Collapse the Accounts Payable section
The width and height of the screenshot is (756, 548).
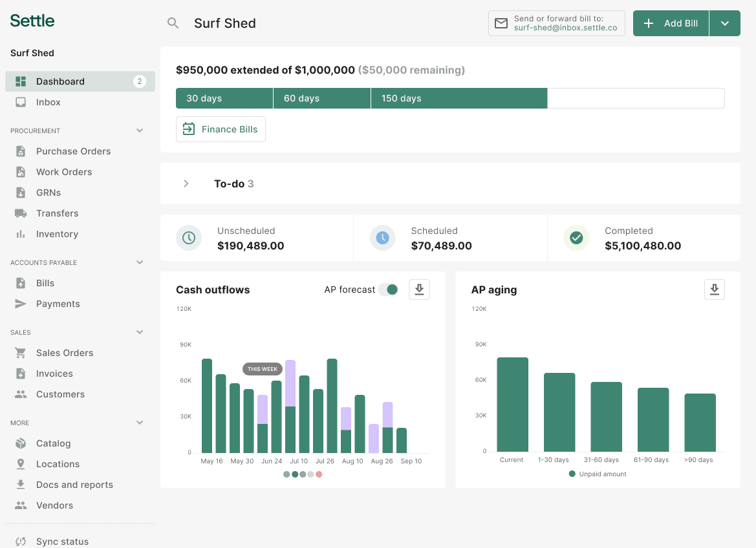(x=140, y=262)
